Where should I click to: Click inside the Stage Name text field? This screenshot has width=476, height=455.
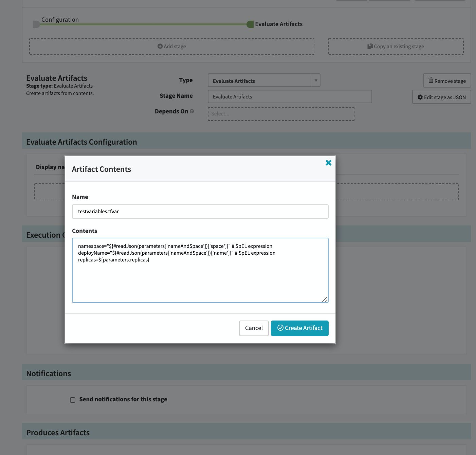289,96
